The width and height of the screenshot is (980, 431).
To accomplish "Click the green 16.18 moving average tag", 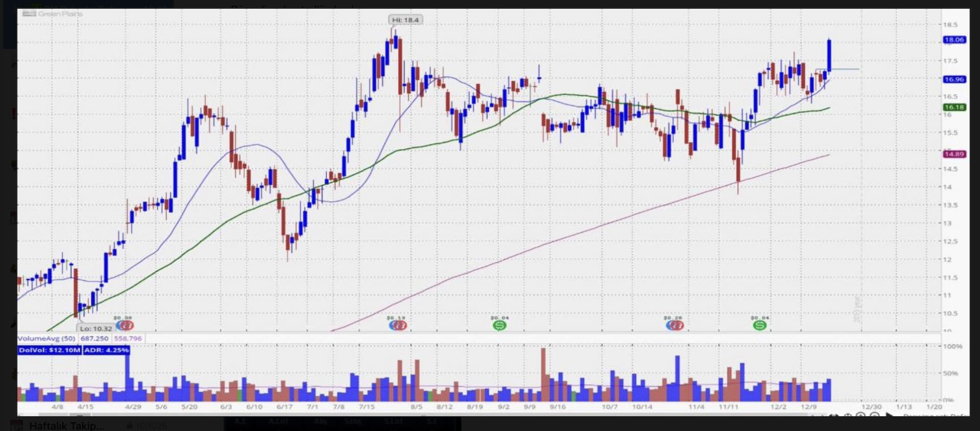I will (x=954, y=107).
